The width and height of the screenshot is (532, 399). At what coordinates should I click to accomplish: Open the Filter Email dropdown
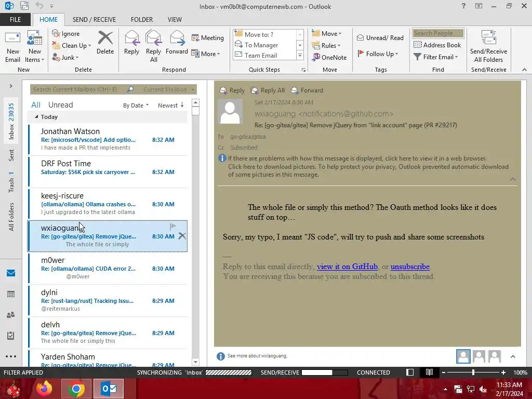[436, 57]
